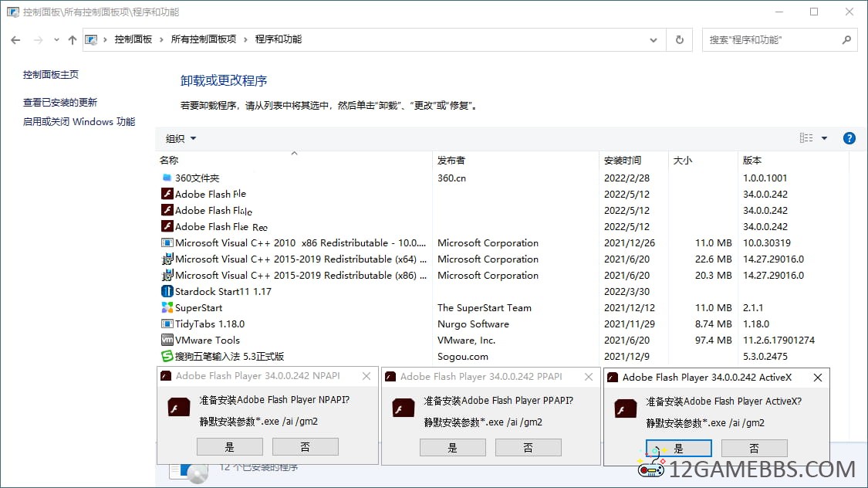This screenshot has height=488, width=868.
Task: Select the 360文件夹 icon
Action: 167,178
